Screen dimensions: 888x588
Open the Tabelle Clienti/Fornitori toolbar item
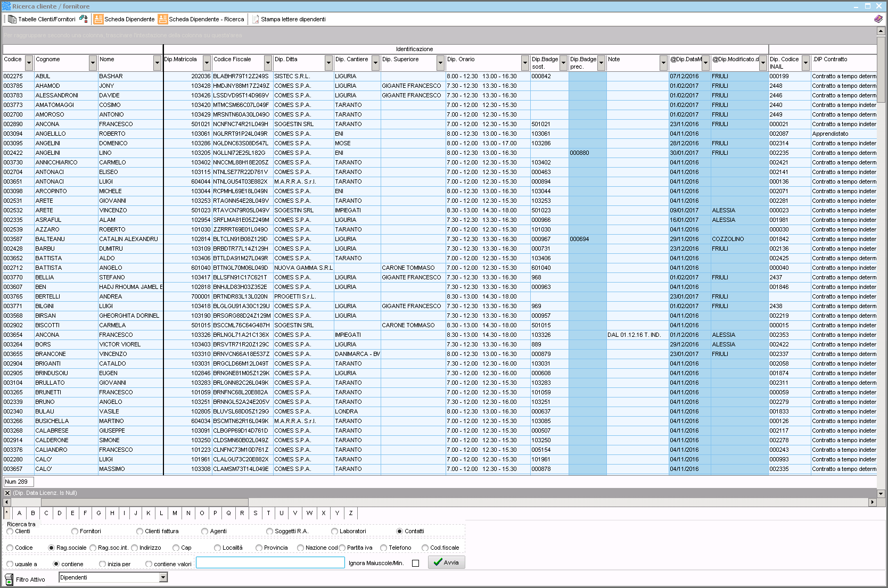(42, 19)
